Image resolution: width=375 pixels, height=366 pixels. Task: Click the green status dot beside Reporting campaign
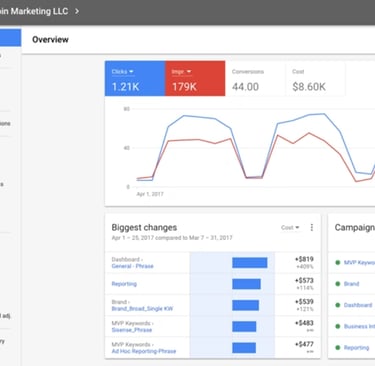(338, 348)
